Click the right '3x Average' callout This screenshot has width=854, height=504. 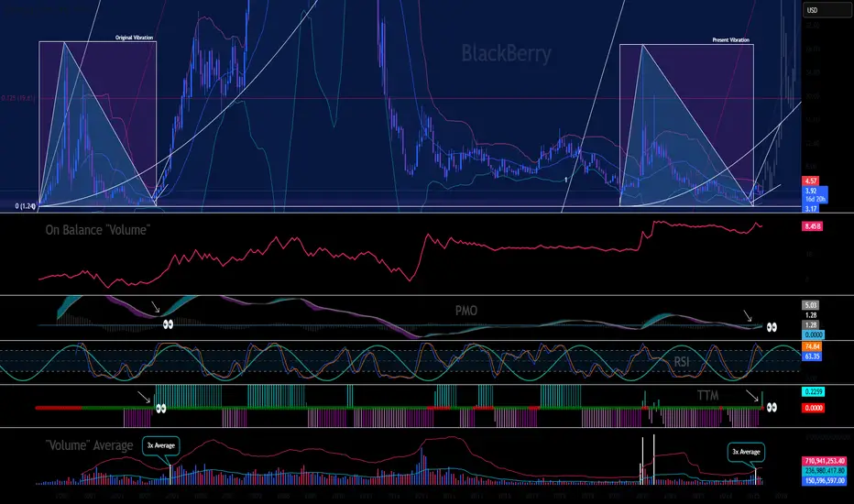point(746,453)
